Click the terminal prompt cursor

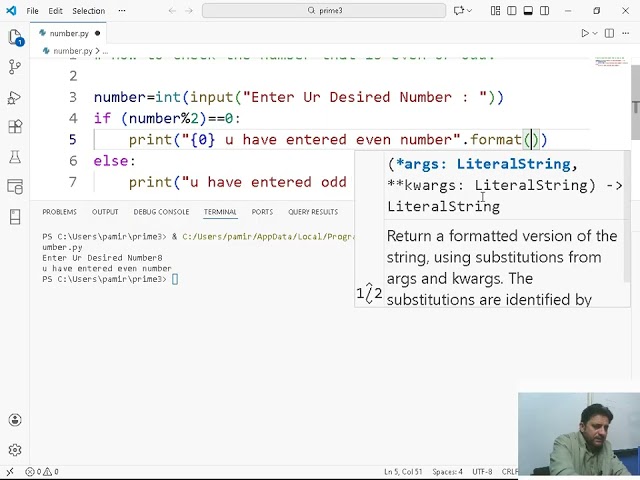[175, 279]
